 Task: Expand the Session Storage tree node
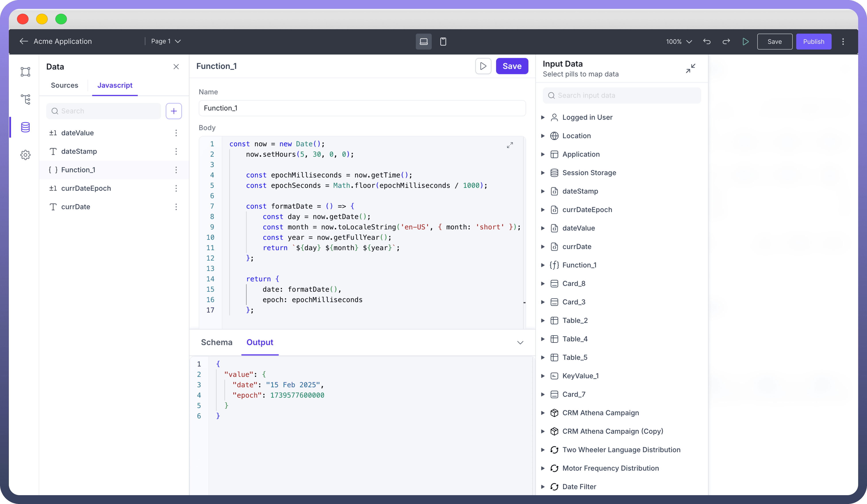543,173
